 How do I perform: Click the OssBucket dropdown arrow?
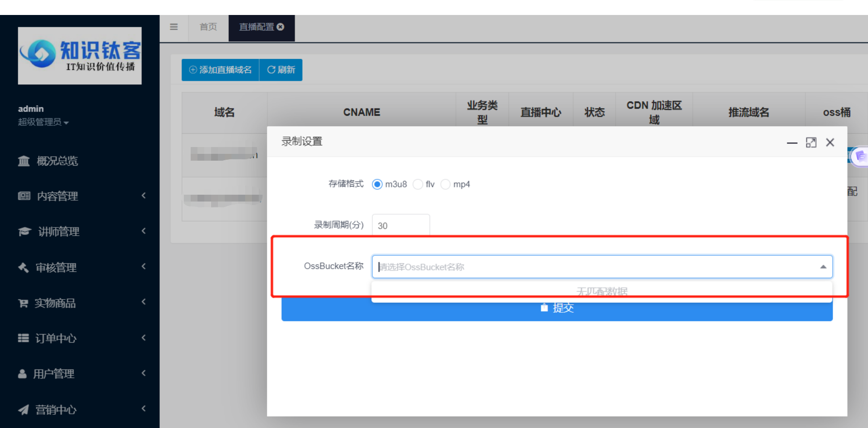(x=823, y=267)
